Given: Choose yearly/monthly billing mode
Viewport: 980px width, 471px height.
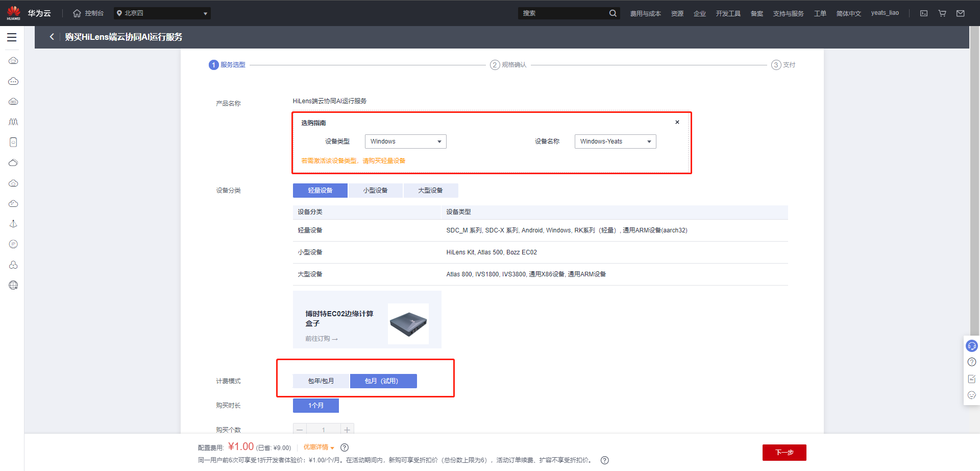Looking at the screenshot, I should click(x=321, y=381).
